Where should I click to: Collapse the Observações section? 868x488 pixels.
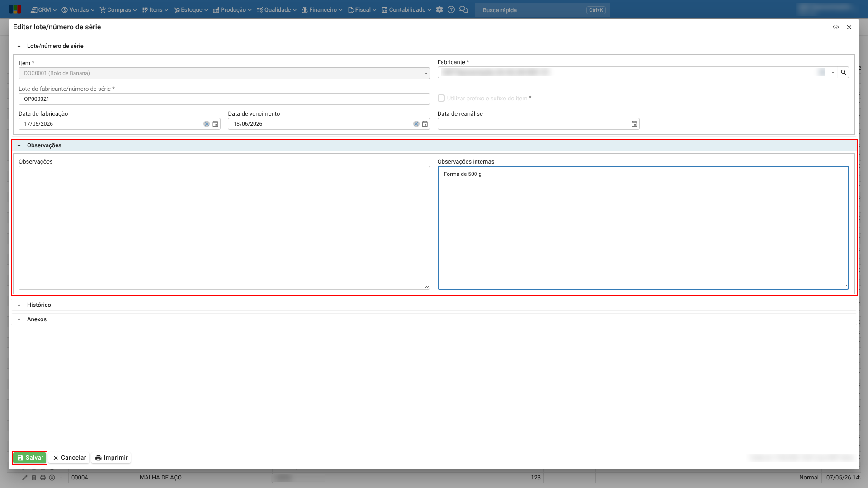click(x=19, y=145)
